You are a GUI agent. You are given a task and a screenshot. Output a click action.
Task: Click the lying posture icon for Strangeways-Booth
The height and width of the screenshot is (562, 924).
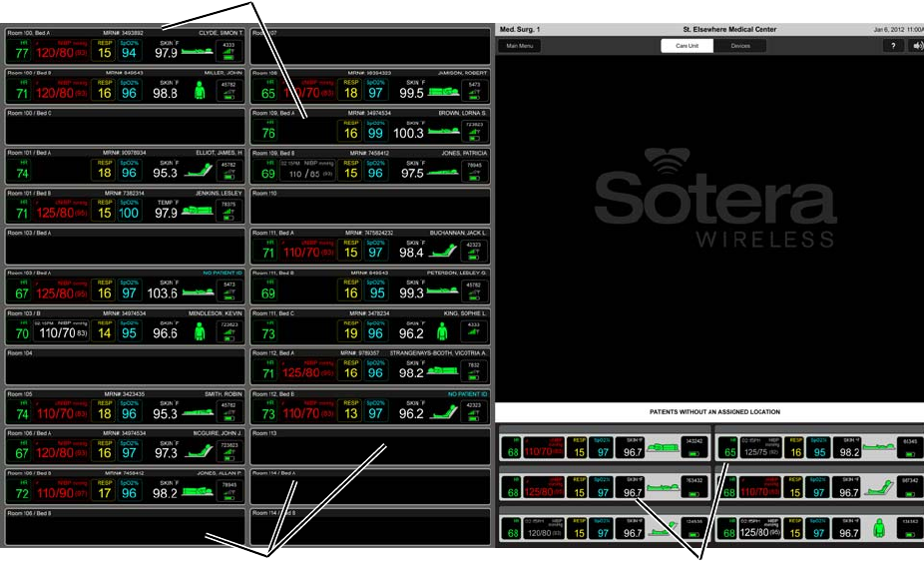pos(443,371)
